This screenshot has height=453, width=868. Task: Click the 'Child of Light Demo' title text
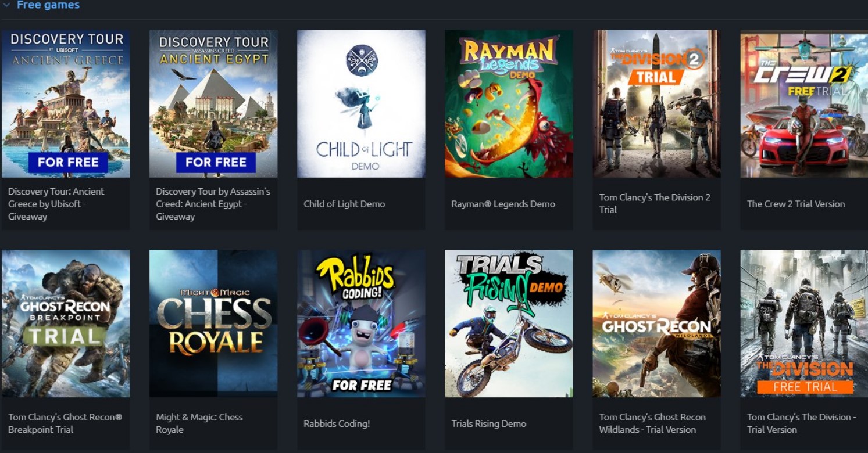(344, 204)
